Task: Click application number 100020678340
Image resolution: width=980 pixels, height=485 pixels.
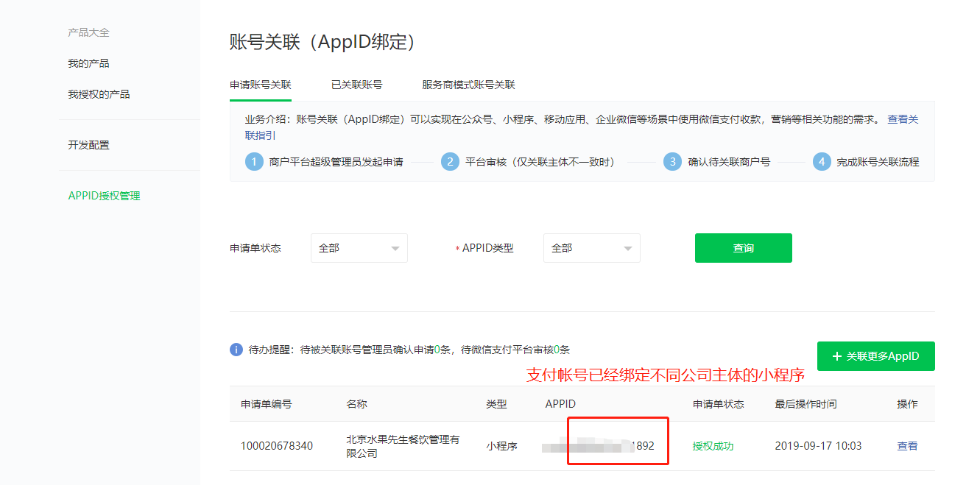Action: (277, 446)
